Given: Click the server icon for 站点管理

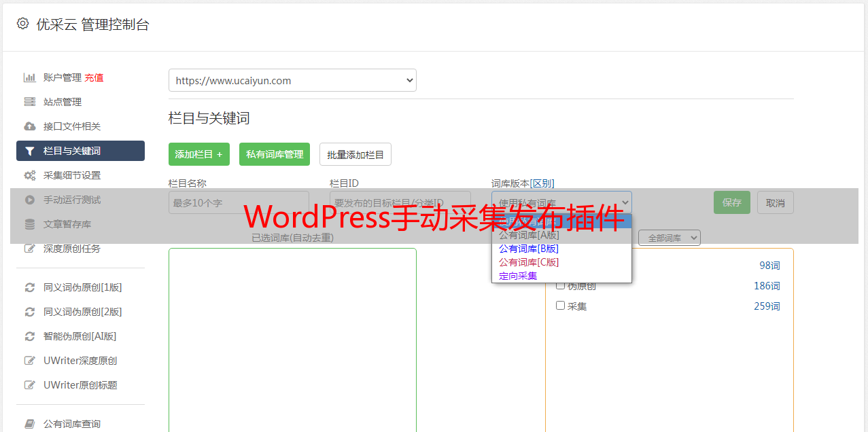Looking at the screenshot, I should click(x=30, y=102).
